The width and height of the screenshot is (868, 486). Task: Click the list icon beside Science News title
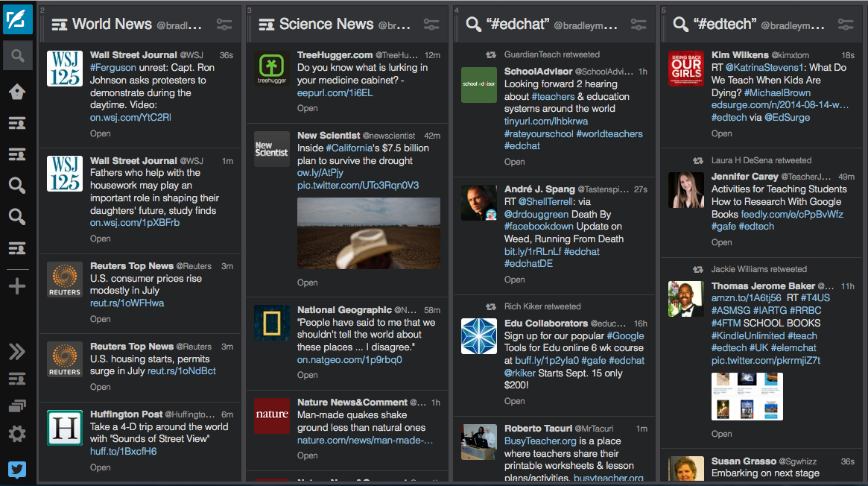[267, 25]
